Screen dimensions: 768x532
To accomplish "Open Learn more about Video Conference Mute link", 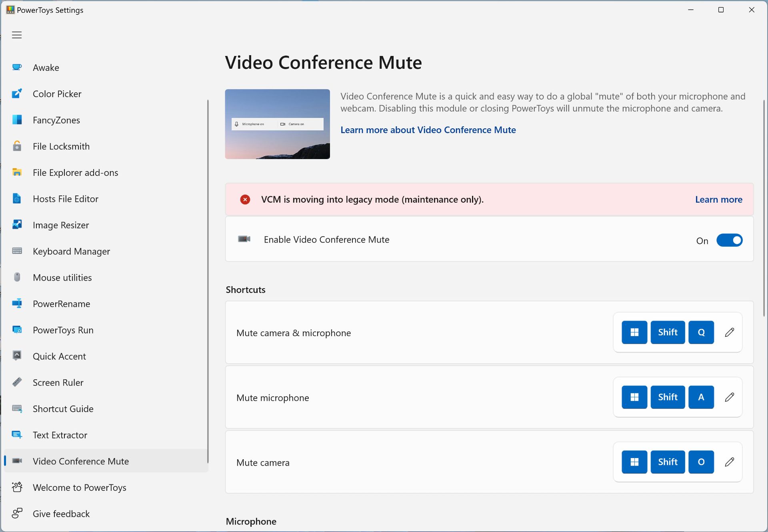I will [428, 130].
